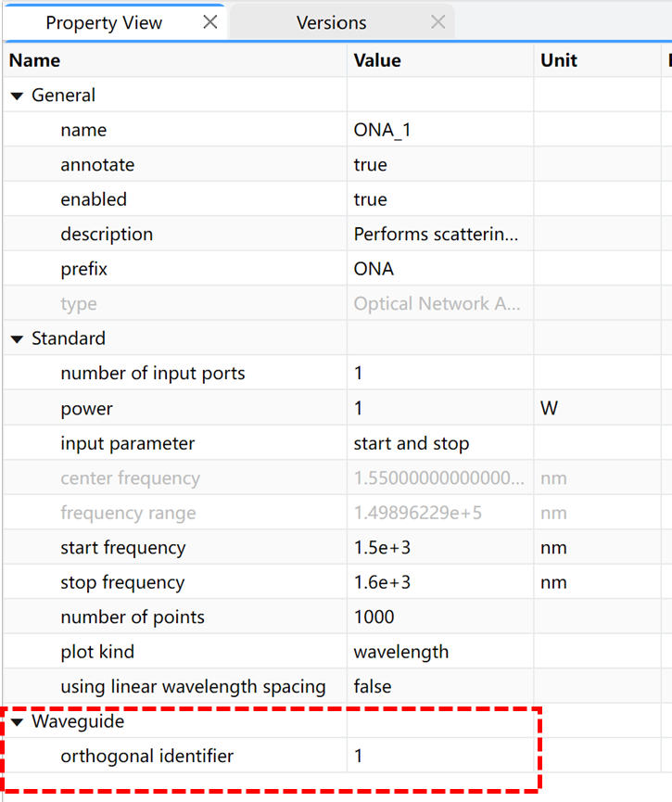Select the description property label

[x=107, y=235]
